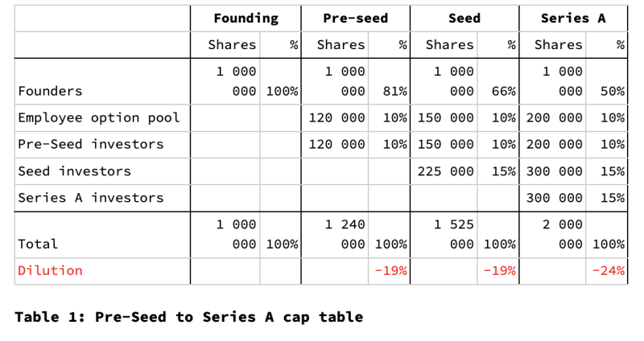The width and height of the screenshot is (644, 341).
Task: Click the Founding column header
Action: (246, 18)
